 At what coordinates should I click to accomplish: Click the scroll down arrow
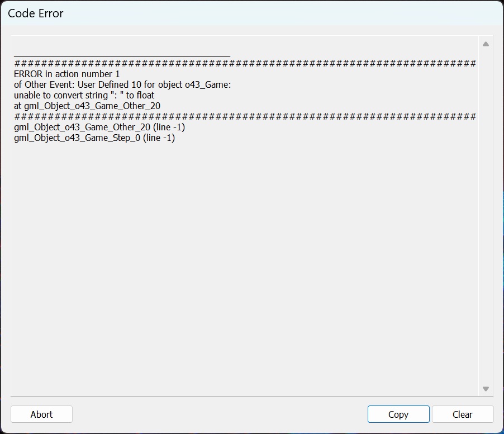pos(486,389)
